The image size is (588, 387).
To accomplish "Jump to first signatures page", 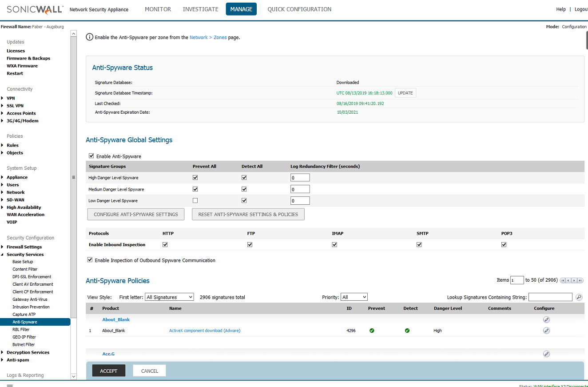I will [563, 280].
